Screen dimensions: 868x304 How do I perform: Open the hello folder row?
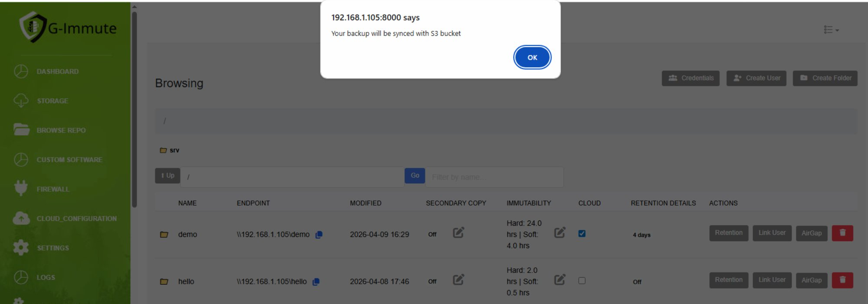pos(186,281)
